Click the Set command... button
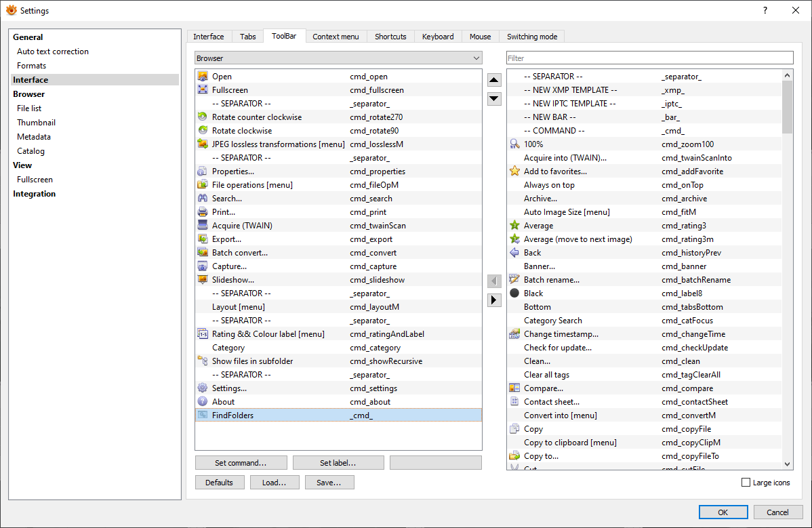The height and width of the screenshot is (528, 812). pyautogui.click(x=241, y=463)
